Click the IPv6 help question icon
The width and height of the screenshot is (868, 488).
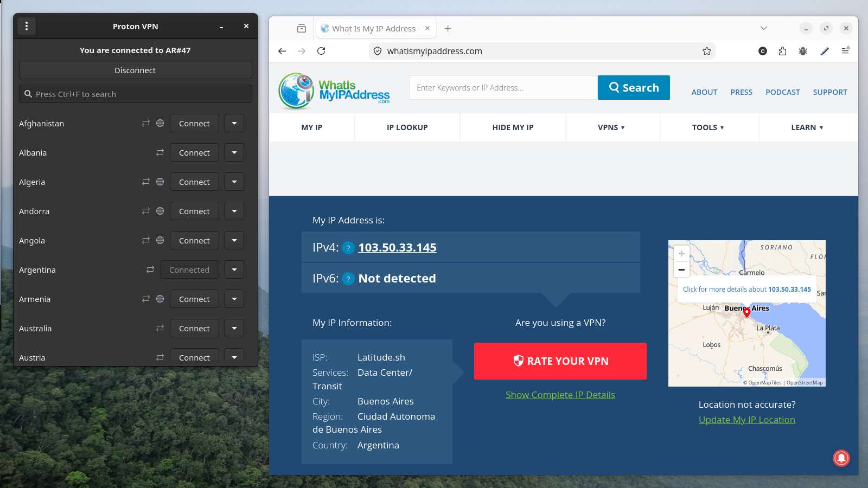click(348, 279)
